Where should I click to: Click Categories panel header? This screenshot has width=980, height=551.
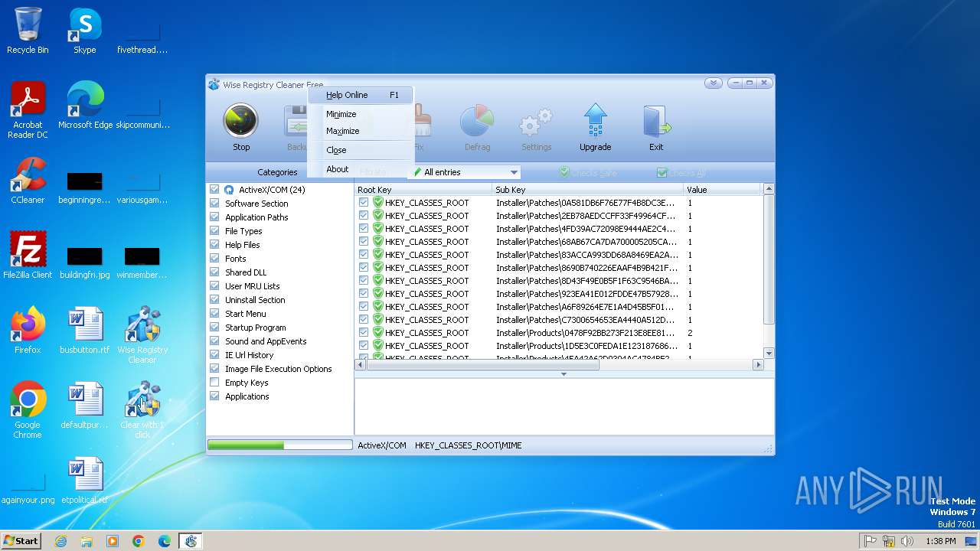coord(277,172)
